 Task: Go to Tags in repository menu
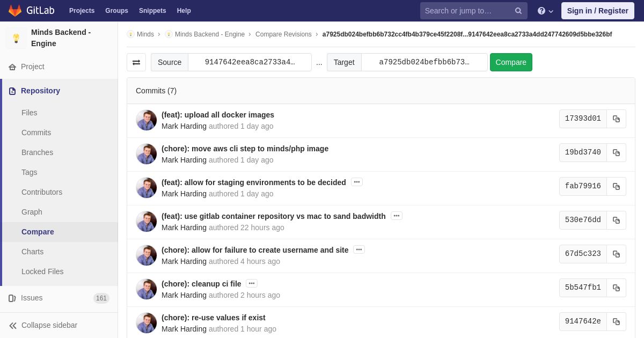(x=30, y=173)
